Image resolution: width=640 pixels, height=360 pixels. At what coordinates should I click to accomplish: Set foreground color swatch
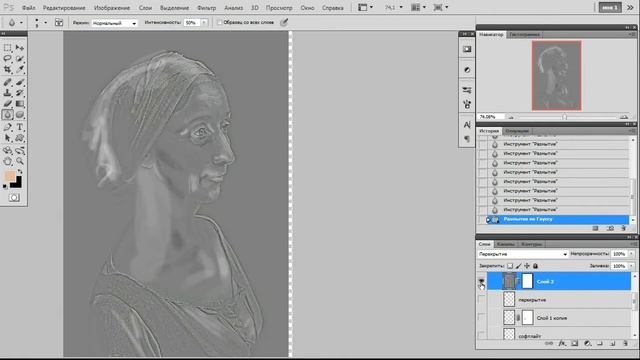(9, 176)
